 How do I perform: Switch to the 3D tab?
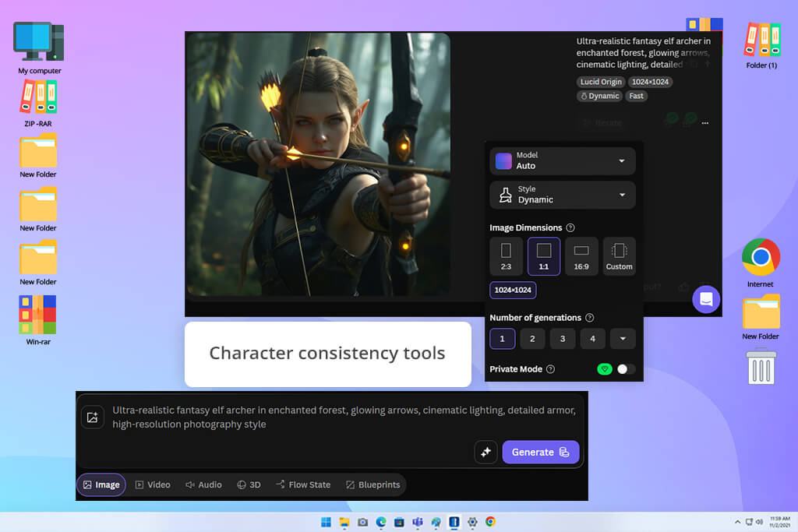click(x=249, y=484)
